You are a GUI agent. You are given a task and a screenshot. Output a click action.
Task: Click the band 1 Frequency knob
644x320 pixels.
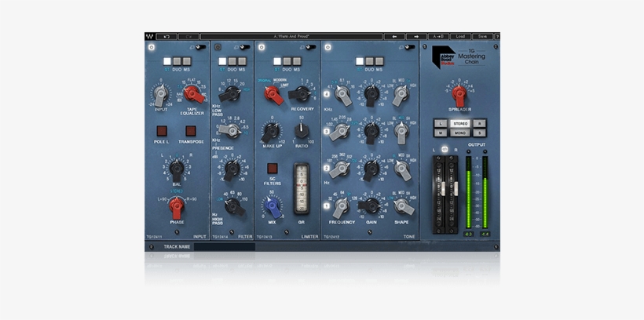[341, 206]
